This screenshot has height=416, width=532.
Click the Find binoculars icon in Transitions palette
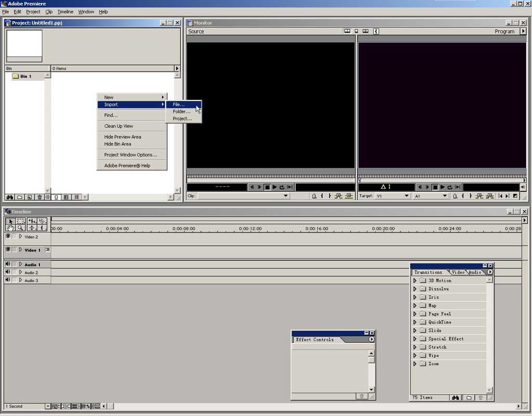455,398
